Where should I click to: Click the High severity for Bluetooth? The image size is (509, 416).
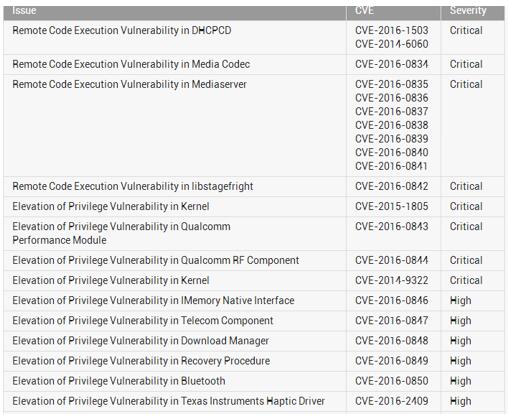point(460,381)
